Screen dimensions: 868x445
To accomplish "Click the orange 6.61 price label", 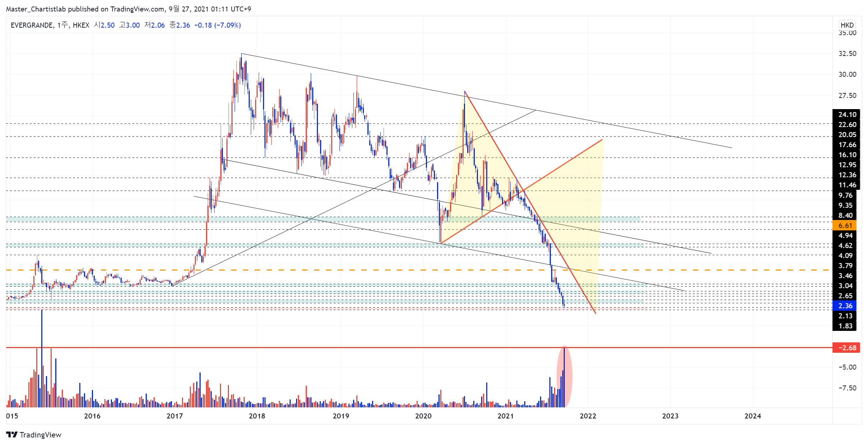I will pos(844,225).
